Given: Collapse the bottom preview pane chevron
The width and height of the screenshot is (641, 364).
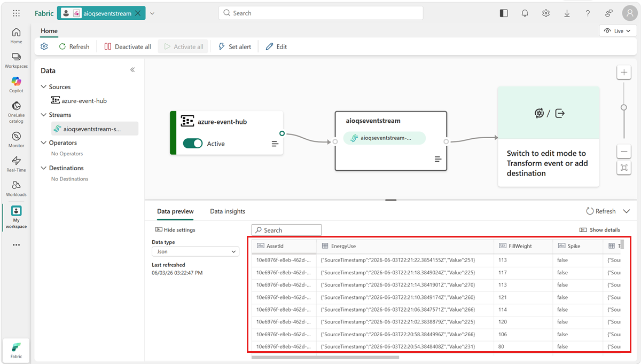Looking at the screenshot, I should point(627,211).
